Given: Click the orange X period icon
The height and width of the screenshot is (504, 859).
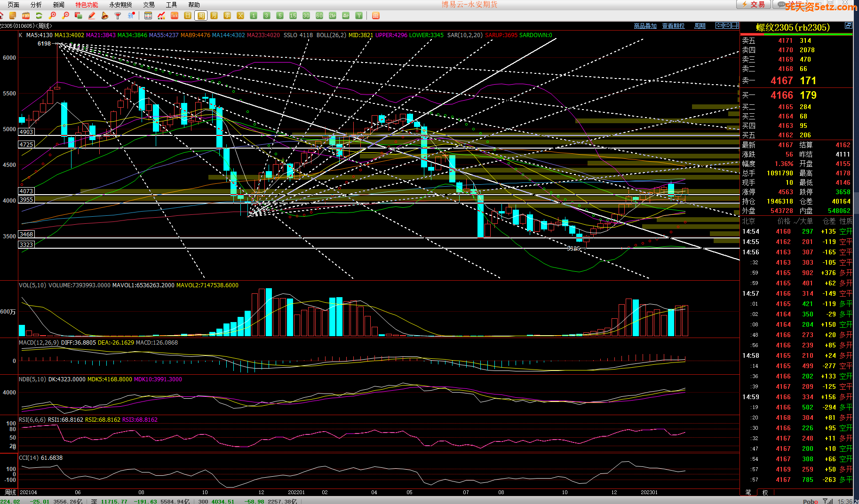Looking at the screenshot, I should coord(240,16).
